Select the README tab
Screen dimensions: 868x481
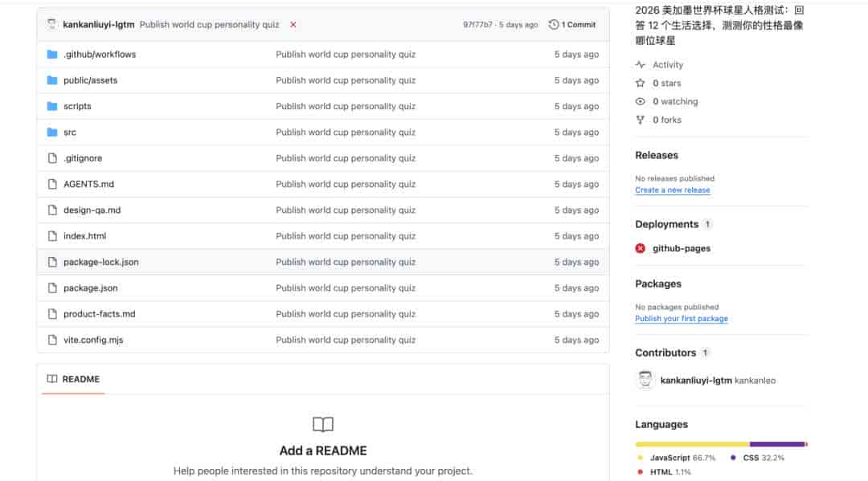click(x=73, y=379)
